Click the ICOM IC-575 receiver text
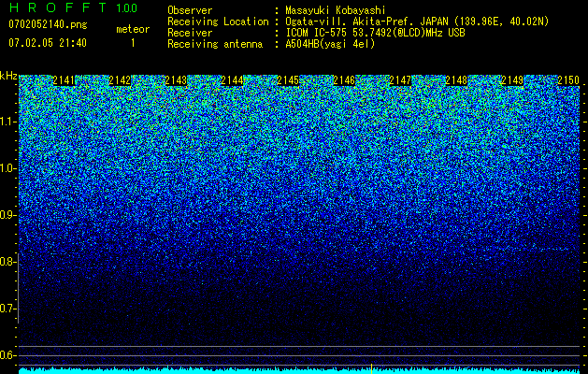 376,33
